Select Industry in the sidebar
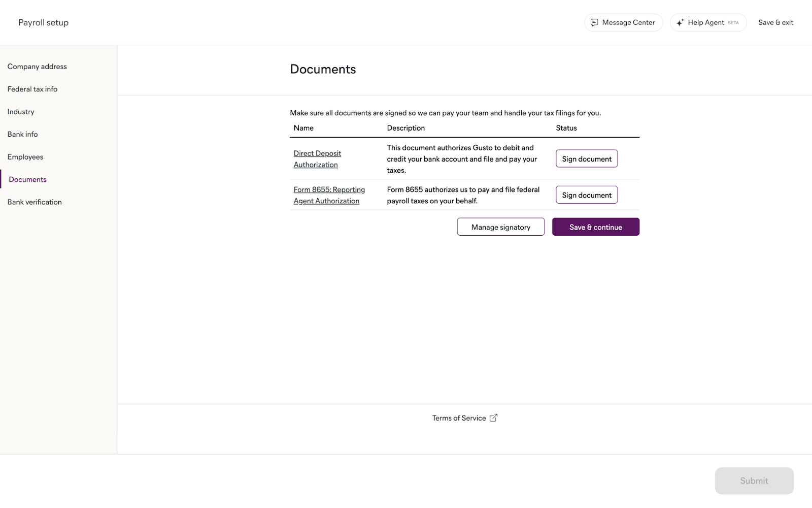Screen dimensions: 812x508 pyautogui.click(x=21, y=112)
